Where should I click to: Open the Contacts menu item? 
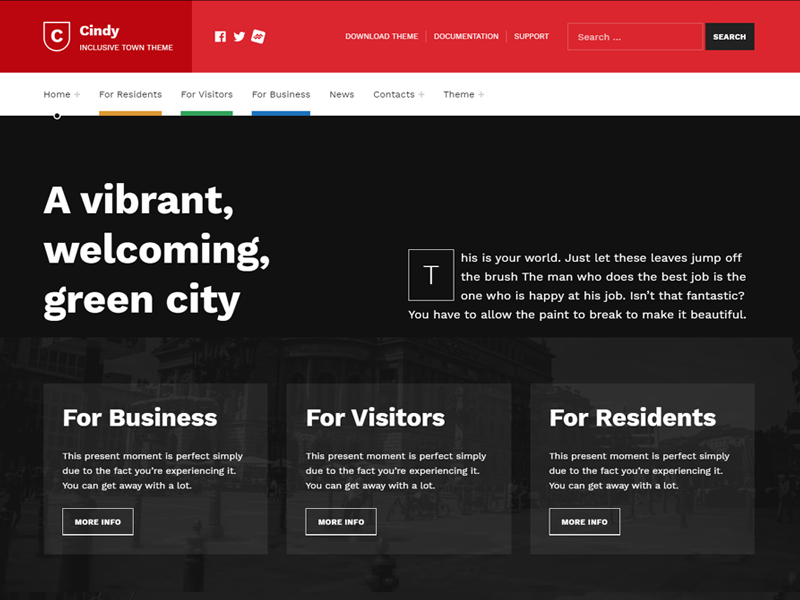click(x=394, y=94)
